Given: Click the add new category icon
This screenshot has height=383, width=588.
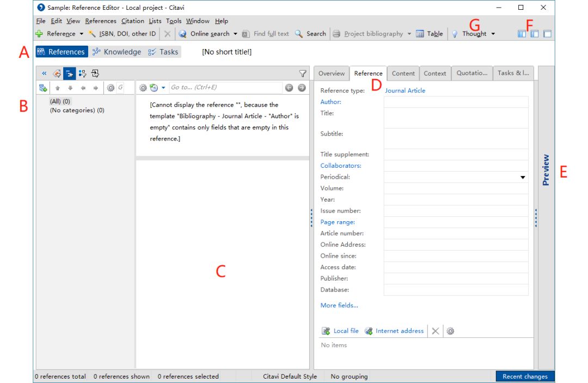Looking at the screenshot, I should click(x=43, y=88).
